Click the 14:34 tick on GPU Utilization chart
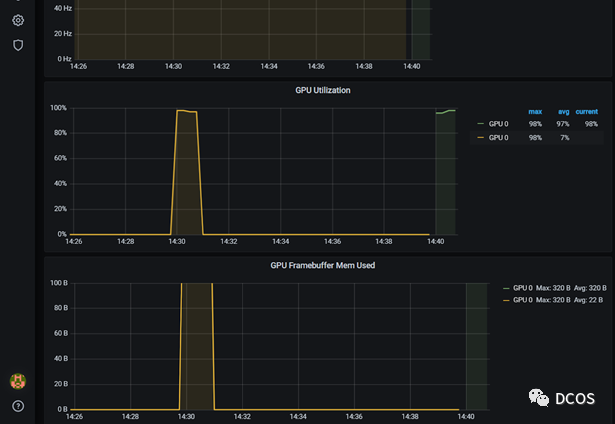 [280, 242]
